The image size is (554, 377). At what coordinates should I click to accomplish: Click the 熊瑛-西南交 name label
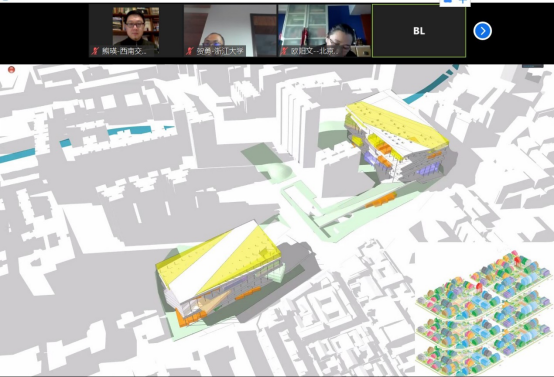(x=124, y=51)
